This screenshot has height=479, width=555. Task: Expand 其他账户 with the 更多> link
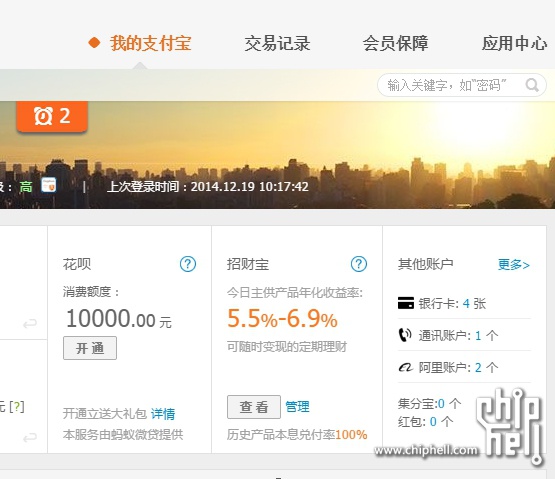click(514, 264)
